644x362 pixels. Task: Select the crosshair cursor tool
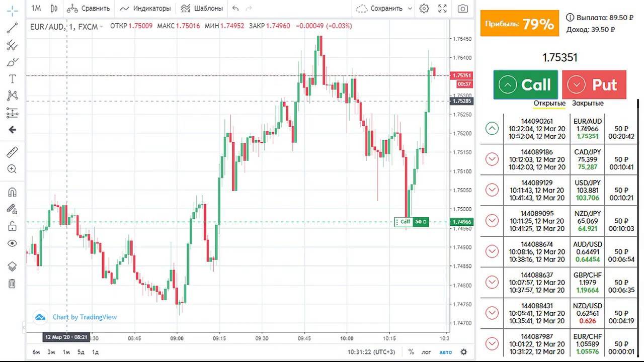point(13,10)
